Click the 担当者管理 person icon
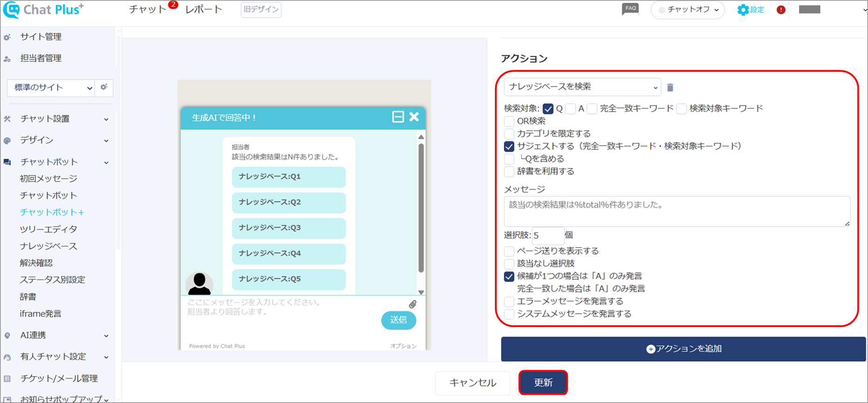This screenshot has height=403, width=868. tap(7, 59)
